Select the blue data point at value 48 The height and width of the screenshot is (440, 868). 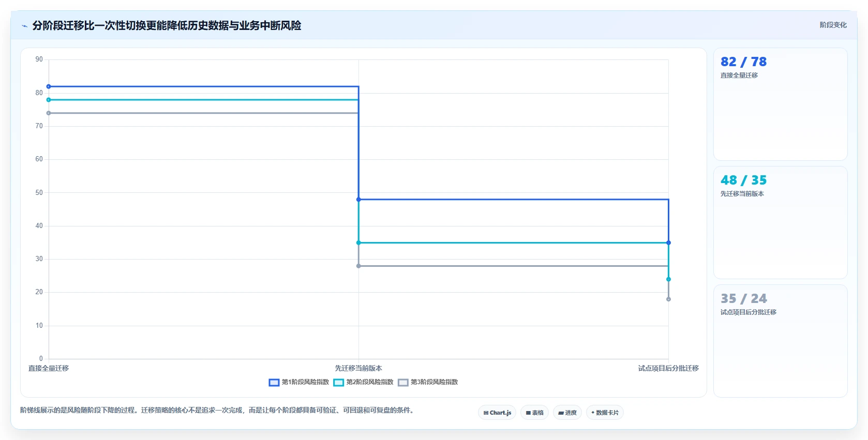pos(358,200)
